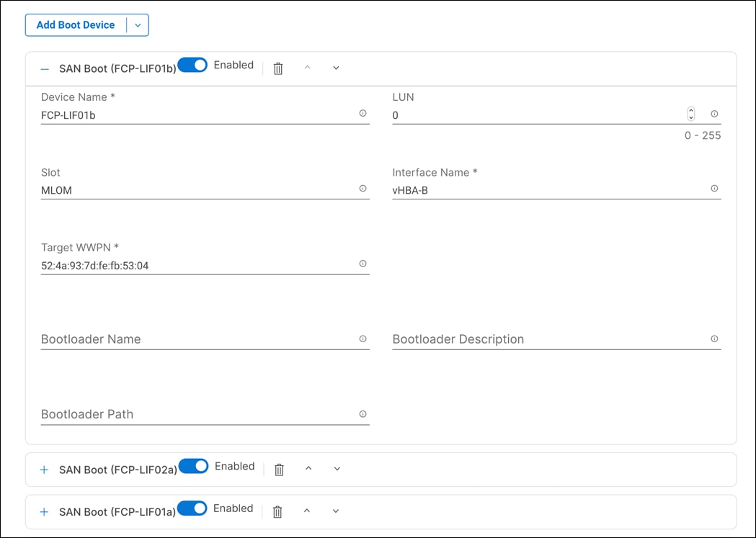Viewport: 756px width, 538px height.
Task: Delete the SAN Boot FCP-LIF02a device
Action: click(x=280, y=469)
